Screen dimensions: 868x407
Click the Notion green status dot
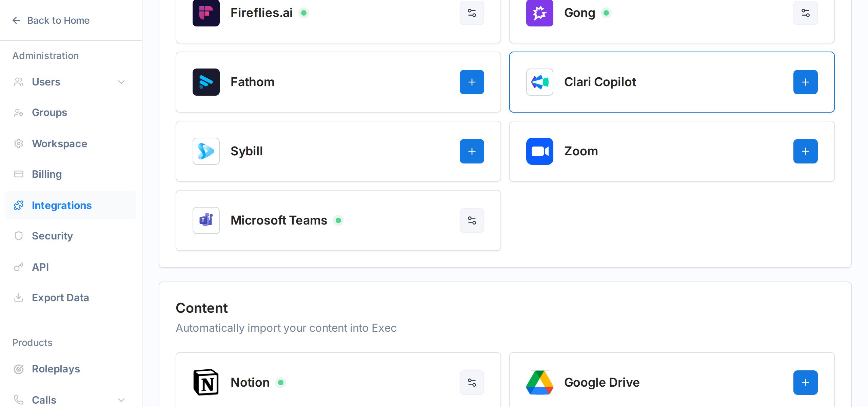point(281,383)
